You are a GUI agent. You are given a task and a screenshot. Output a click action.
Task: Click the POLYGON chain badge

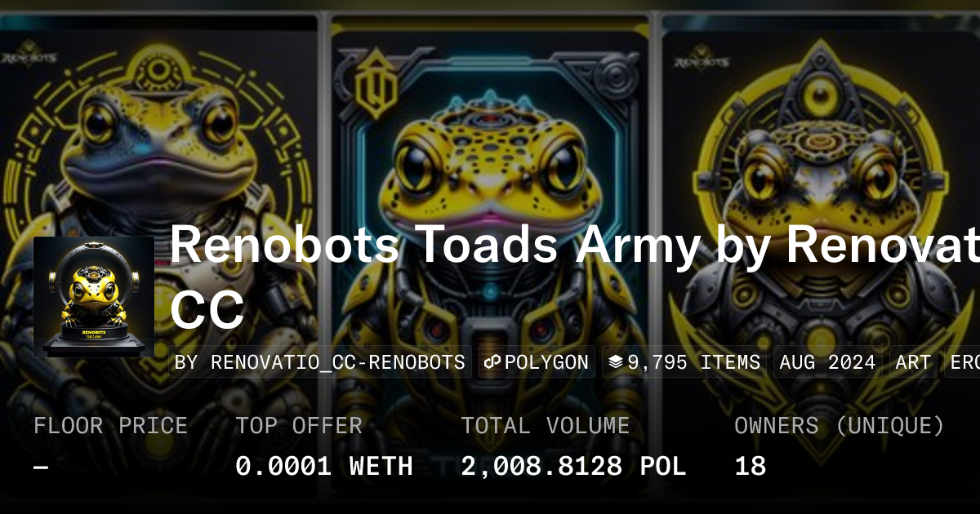(x=537, y=362)
